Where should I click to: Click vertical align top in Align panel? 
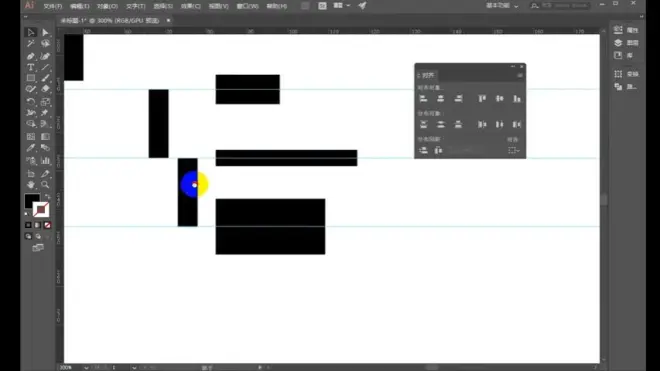click(x=482, y=99)
